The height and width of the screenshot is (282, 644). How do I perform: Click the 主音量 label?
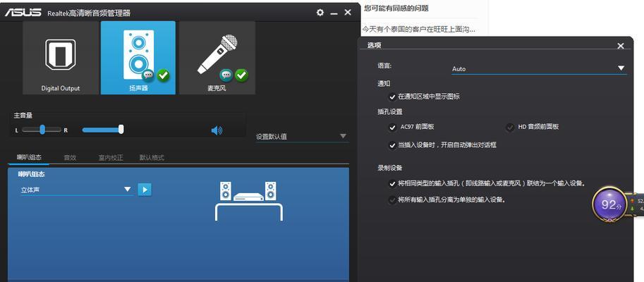(23, 116)
